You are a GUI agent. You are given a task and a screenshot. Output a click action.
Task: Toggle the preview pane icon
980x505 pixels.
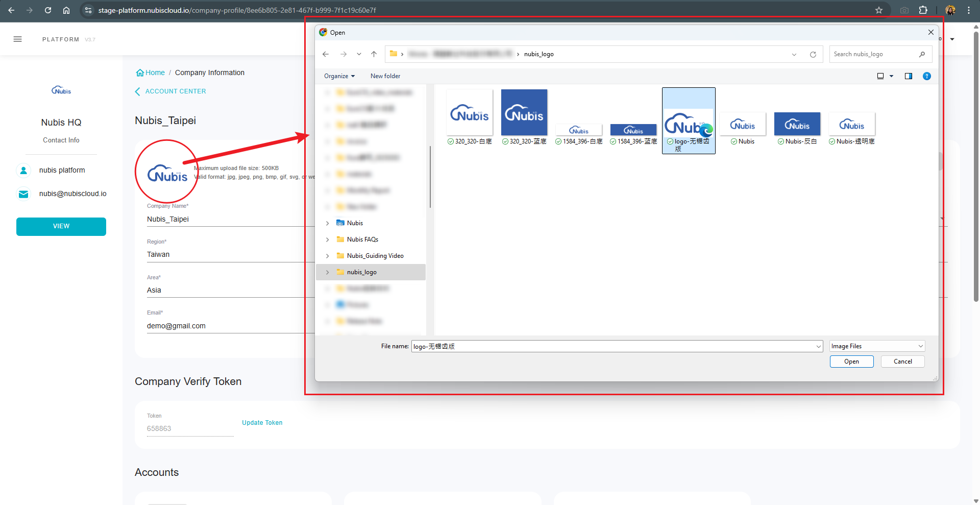click(909, 76)
